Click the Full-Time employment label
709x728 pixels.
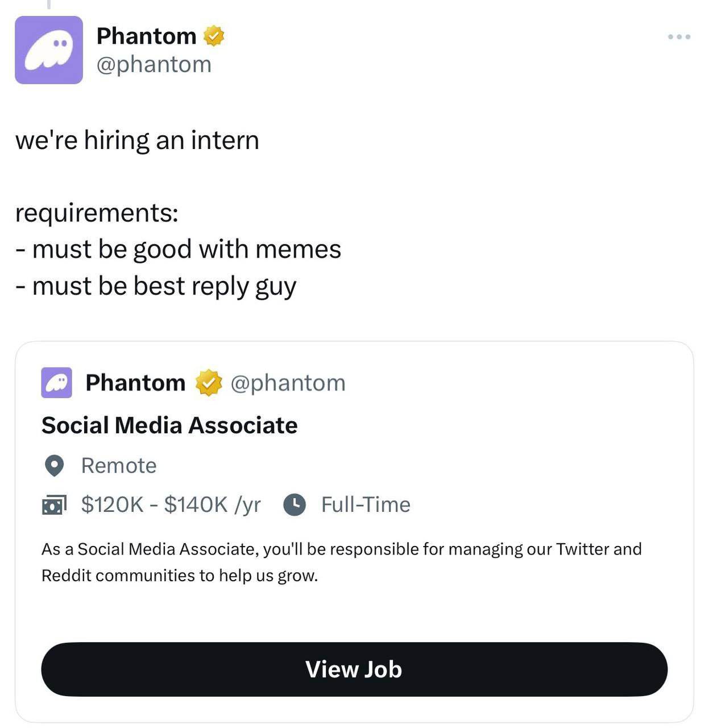[x=366, y=504]
